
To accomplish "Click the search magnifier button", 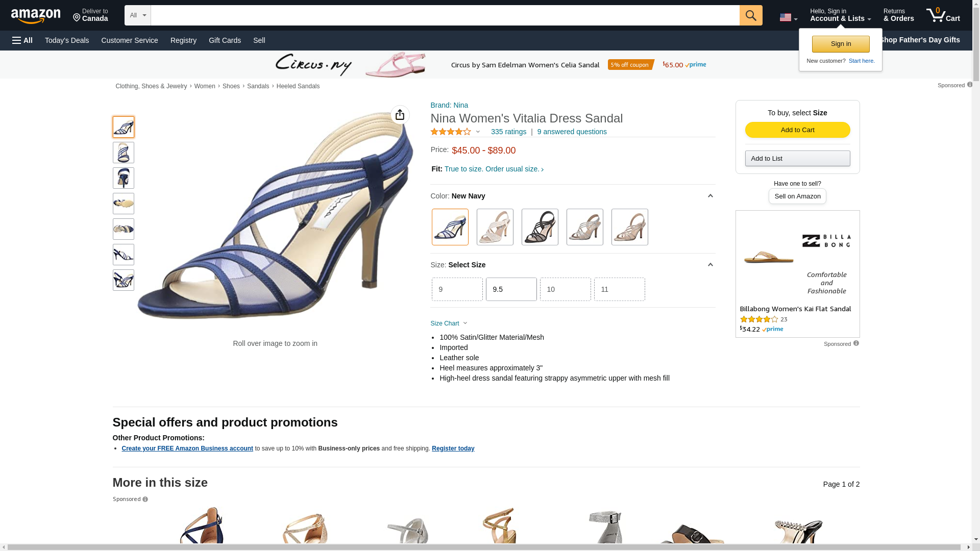I will [x=750, y=15].
